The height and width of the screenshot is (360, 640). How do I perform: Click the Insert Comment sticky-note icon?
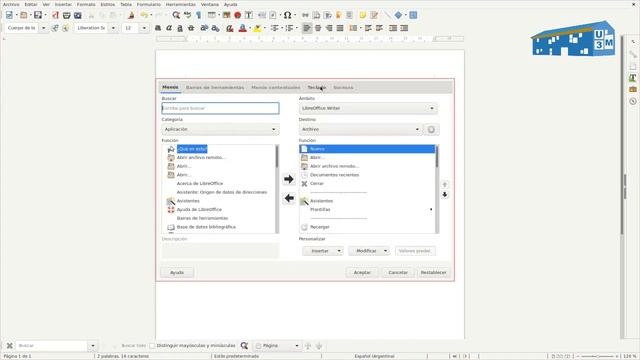[362, 15]
